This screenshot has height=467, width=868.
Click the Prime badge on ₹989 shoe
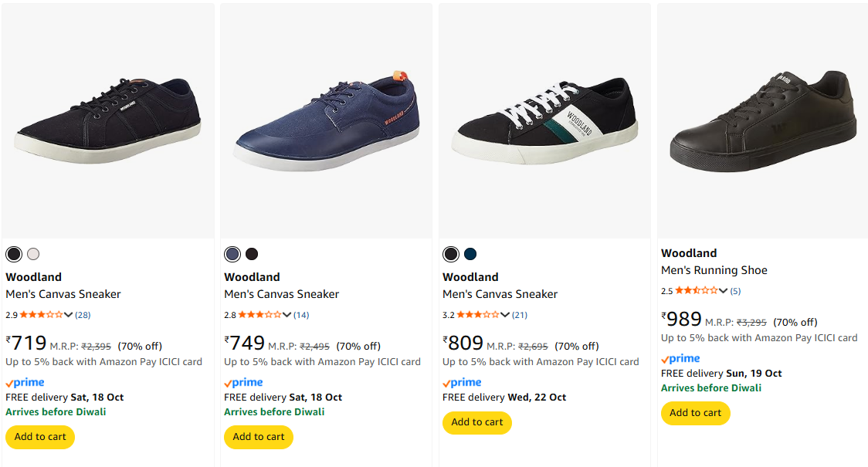[680, 359]
